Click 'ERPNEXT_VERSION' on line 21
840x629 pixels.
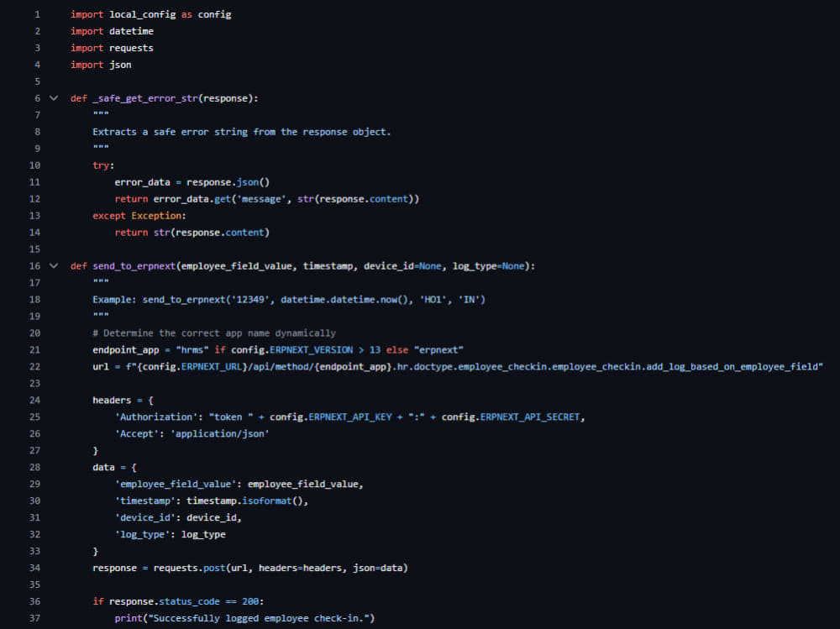pos(312,350)
